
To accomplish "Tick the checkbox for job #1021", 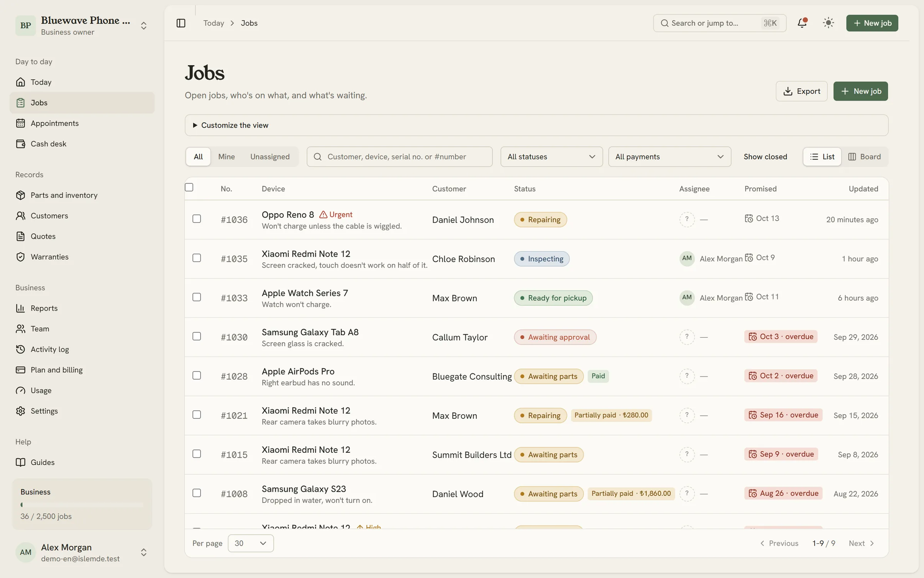I will click(x=197, y=415).
